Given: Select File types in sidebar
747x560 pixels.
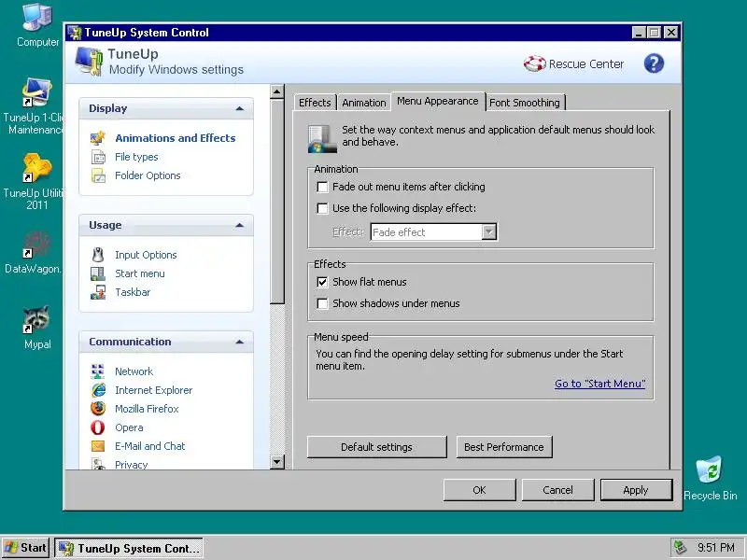Looking at the screenshot, I should tap(136, 157).
